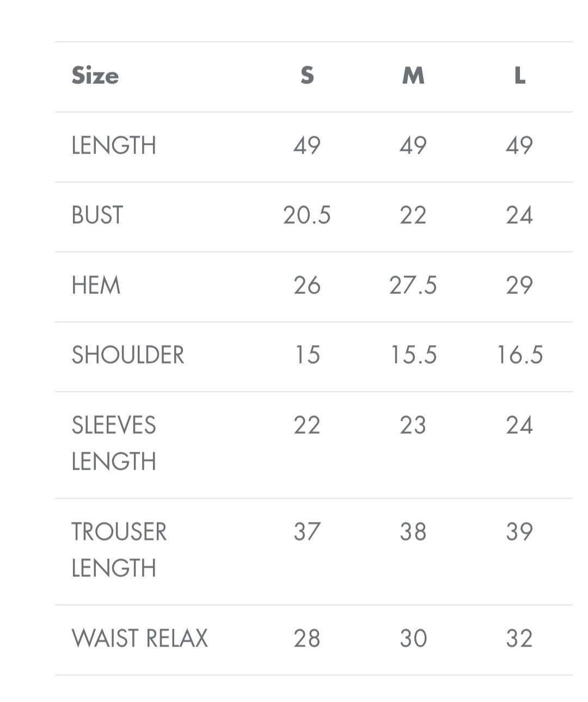The height and width of the screenshot is (702, 588).
Task: Click the SLEEVES LENGTH row label
Action: coord(114,443)
